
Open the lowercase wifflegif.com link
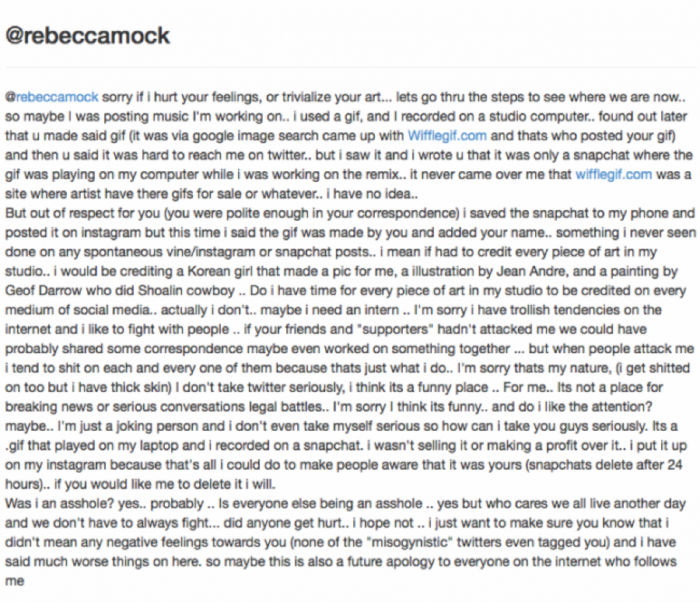pos(614,174)
